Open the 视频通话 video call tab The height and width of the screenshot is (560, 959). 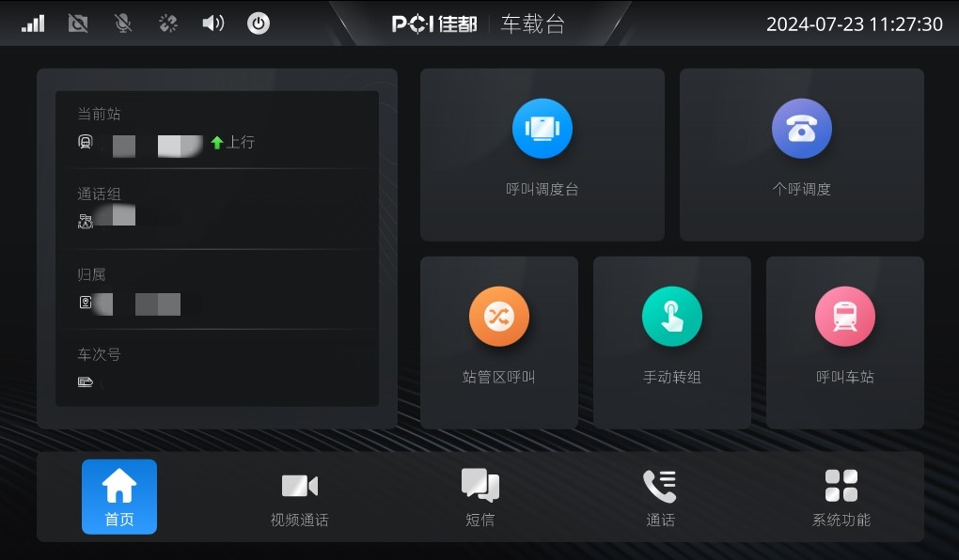pos(300,496)
